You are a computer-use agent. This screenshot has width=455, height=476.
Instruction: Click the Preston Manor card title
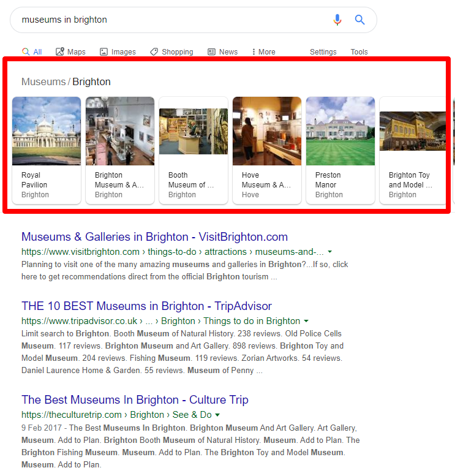(x=328, y=180)
